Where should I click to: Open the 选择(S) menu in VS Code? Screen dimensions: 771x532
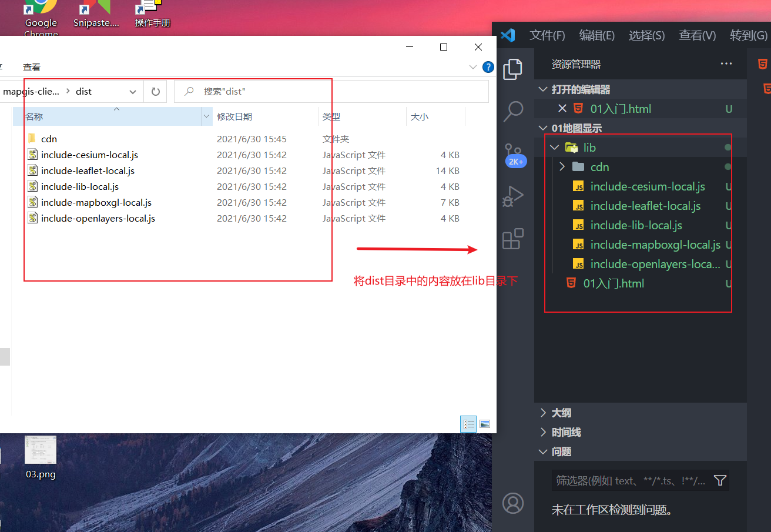pos(646,35)
